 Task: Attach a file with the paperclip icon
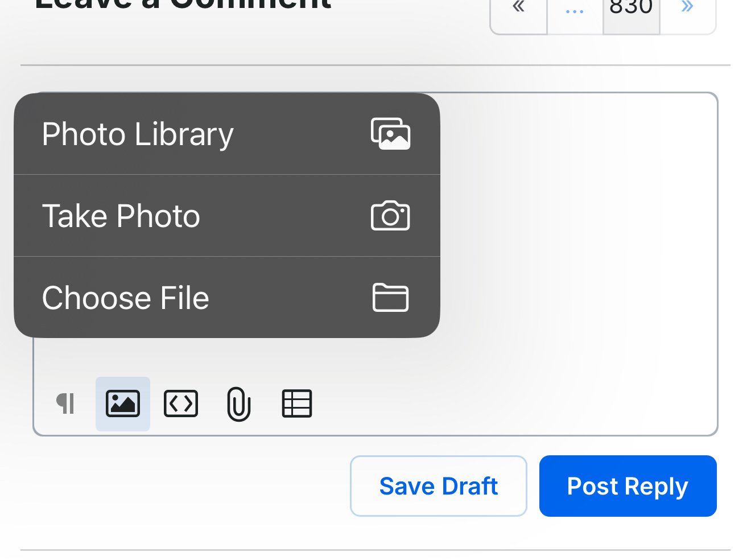coord(239,404)
